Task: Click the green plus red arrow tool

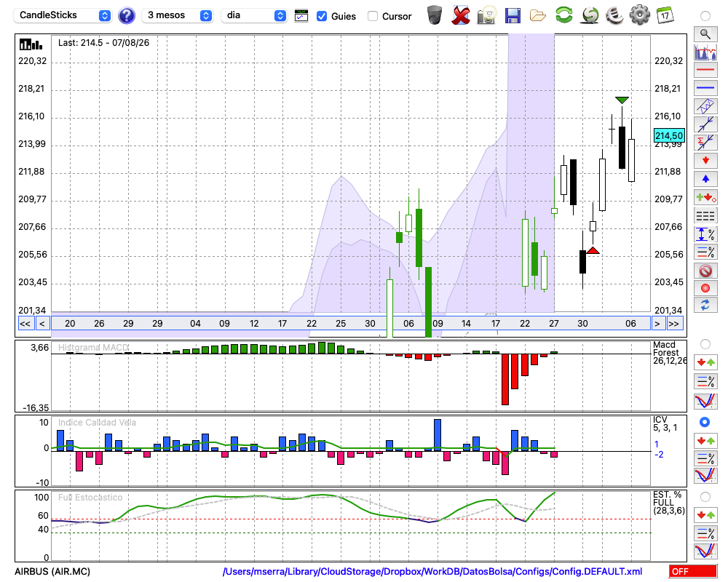Action: click(705, 198)
